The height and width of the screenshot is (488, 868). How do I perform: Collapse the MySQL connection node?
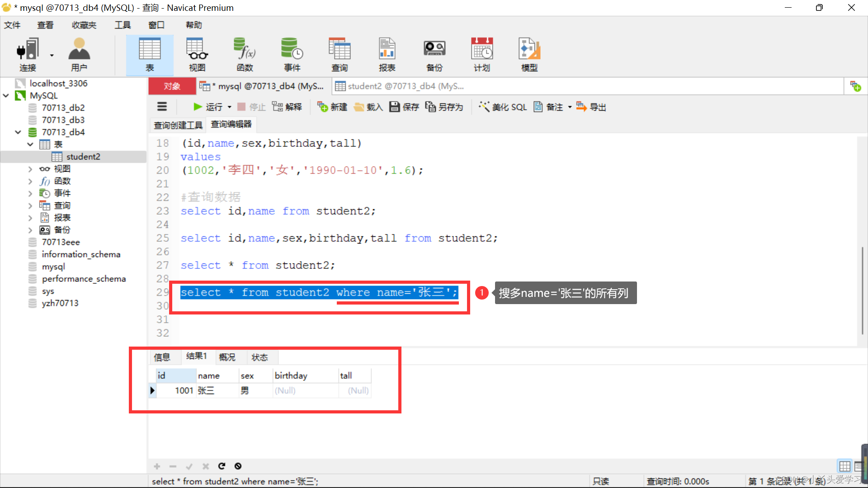coord(6,95)
